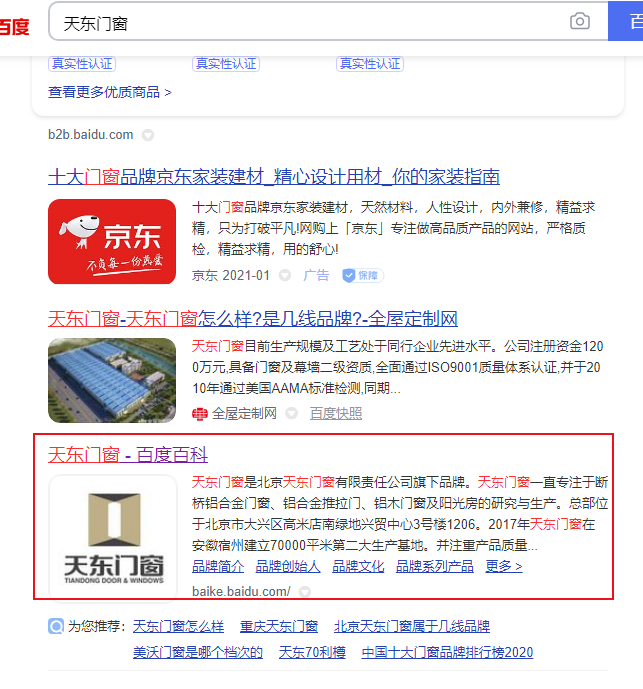This screenshot has width=643, height=689.
Task: Click 更多 > link in Baike result
Action: point(504,566)
